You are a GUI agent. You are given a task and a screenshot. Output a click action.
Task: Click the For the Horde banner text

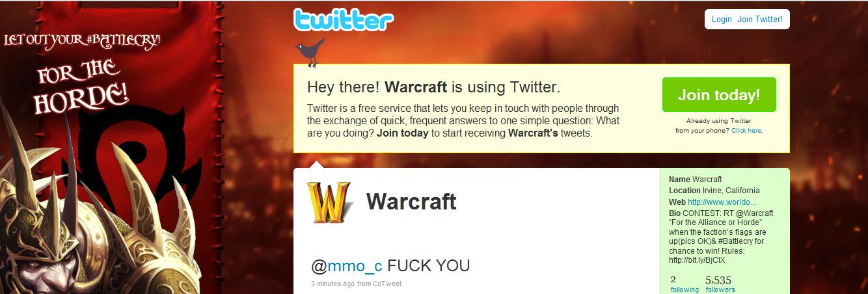click(x=81, y=87)
